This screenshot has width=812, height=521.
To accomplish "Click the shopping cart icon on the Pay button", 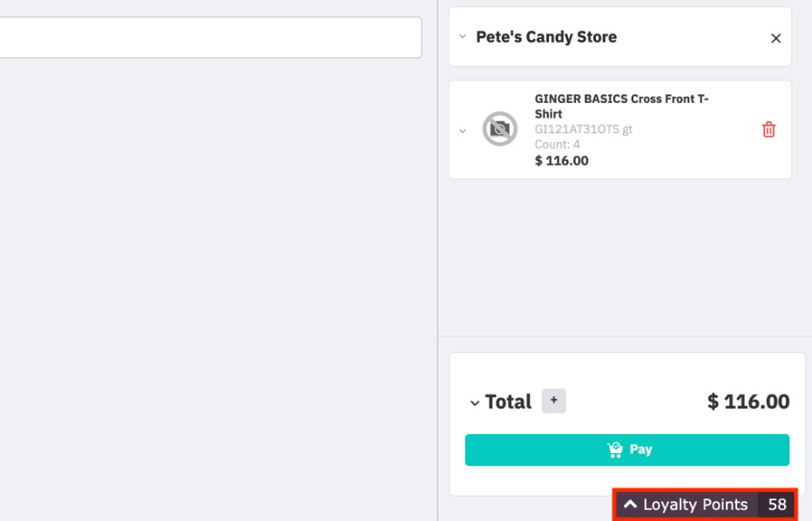I will [x=615, y=450].
